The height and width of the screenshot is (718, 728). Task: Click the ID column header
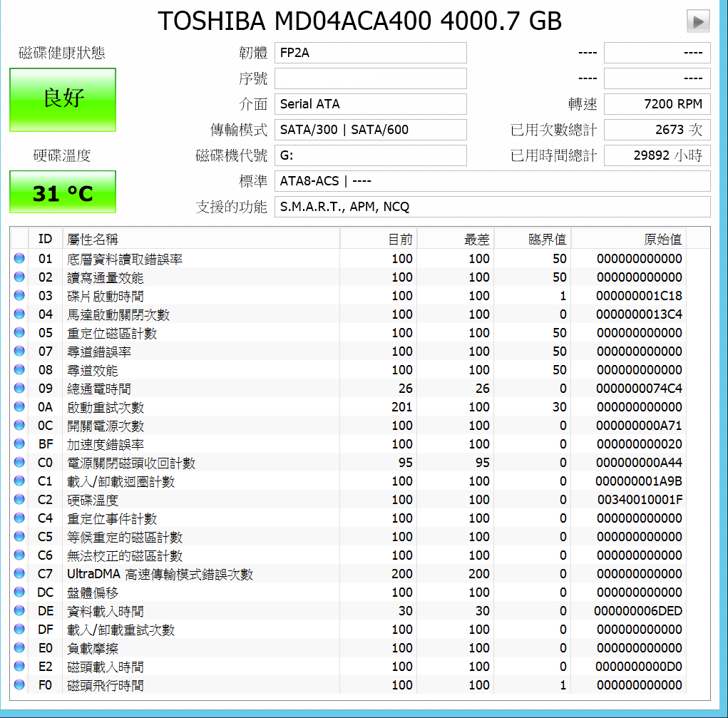coord(46,239)
